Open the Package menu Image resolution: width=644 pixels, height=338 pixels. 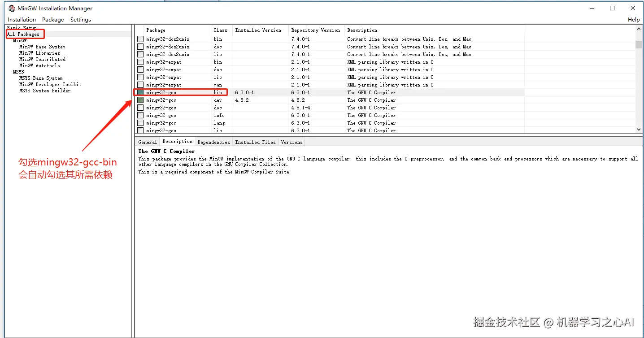coord(53,20)
